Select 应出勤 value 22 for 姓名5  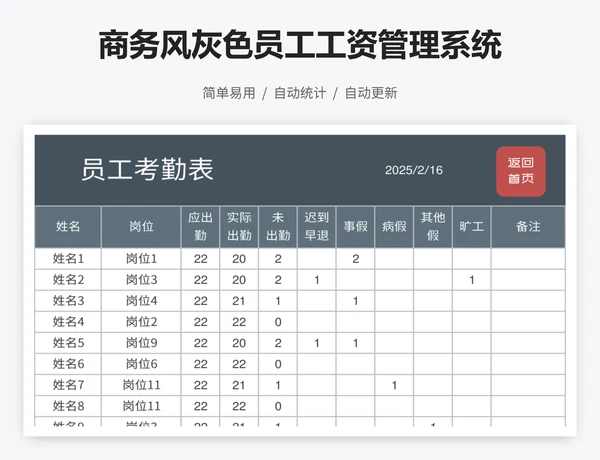200,343
